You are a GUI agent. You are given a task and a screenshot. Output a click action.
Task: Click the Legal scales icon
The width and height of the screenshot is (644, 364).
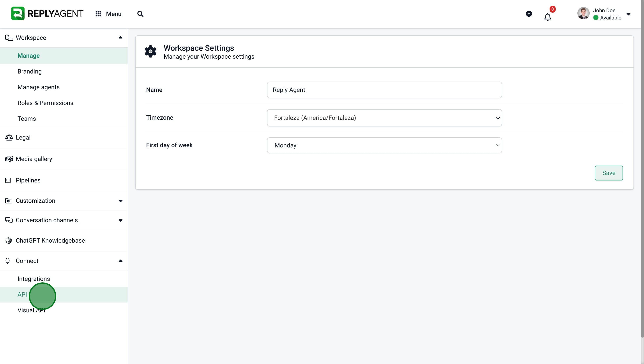coord(9,138)
